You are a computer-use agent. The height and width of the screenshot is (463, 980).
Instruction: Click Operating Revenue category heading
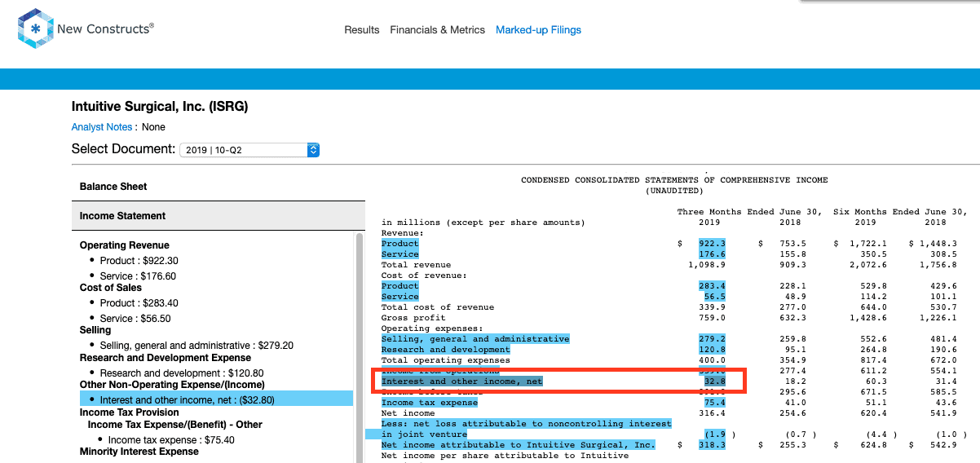[125, 245]
